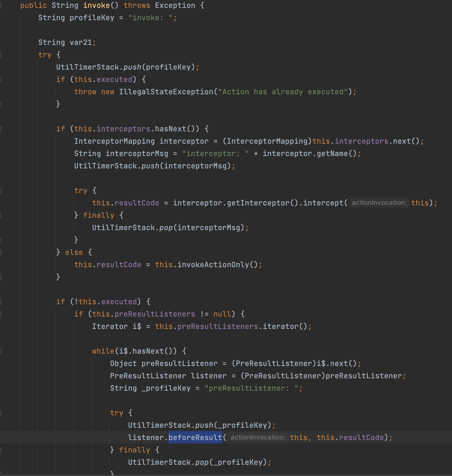Click the getInterceptor() method call

(x=262, y=203)
